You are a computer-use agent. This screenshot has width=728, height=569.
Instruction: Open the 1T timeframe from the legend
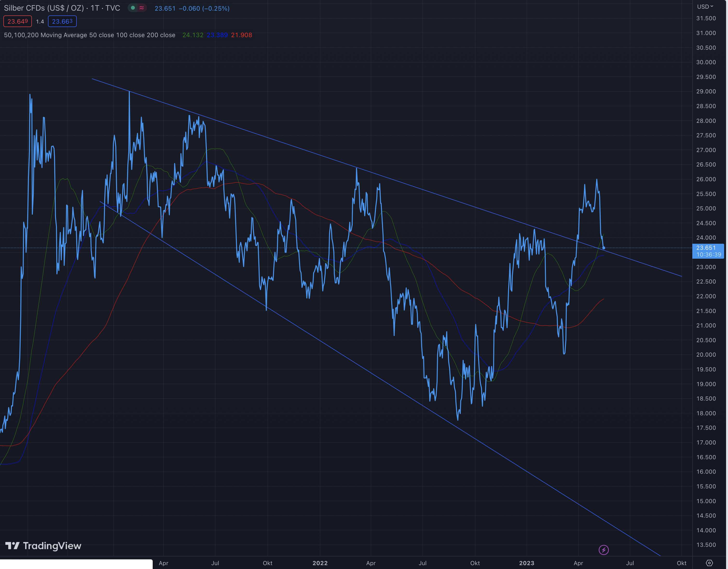(95, 8)
